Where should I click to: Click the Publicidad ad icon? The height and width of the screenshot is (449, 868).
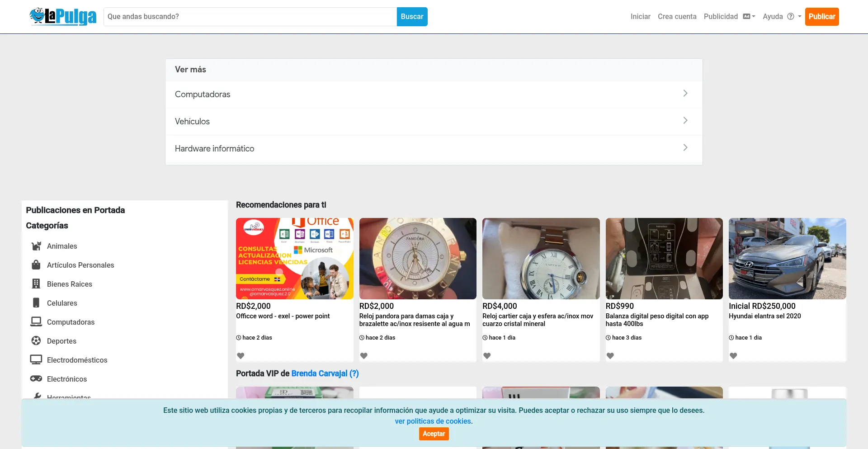click(747, 16)
